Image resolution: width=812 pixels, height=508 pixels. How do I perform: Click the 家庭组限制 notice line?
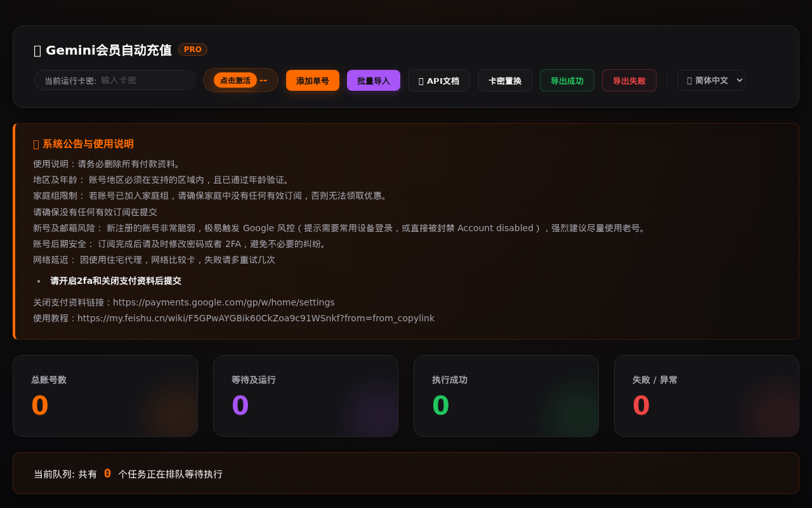[212, 196]
